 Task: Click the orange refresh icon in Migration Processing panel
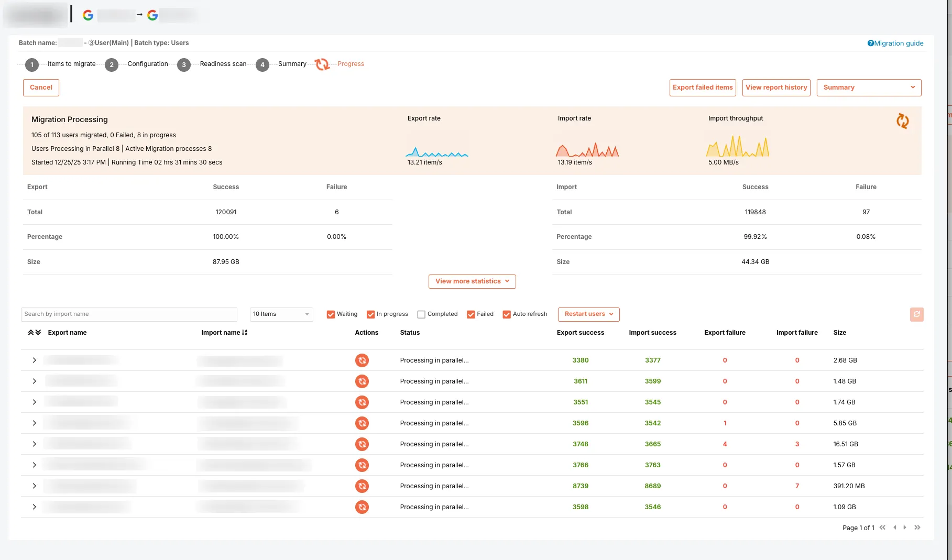point(902,121)
